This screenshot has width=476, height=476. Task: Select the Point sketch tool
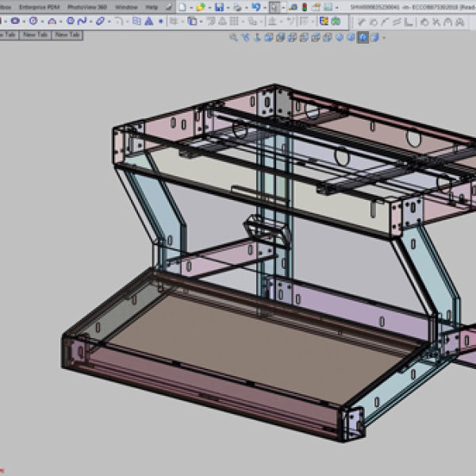pyautogui.click(x=161, y=21)
